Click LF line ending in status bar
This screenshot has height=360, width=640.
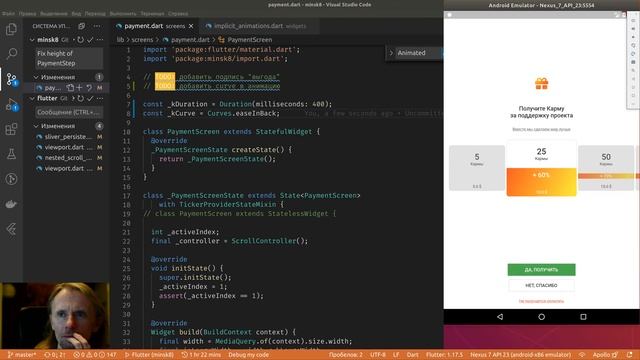[396, 355]
